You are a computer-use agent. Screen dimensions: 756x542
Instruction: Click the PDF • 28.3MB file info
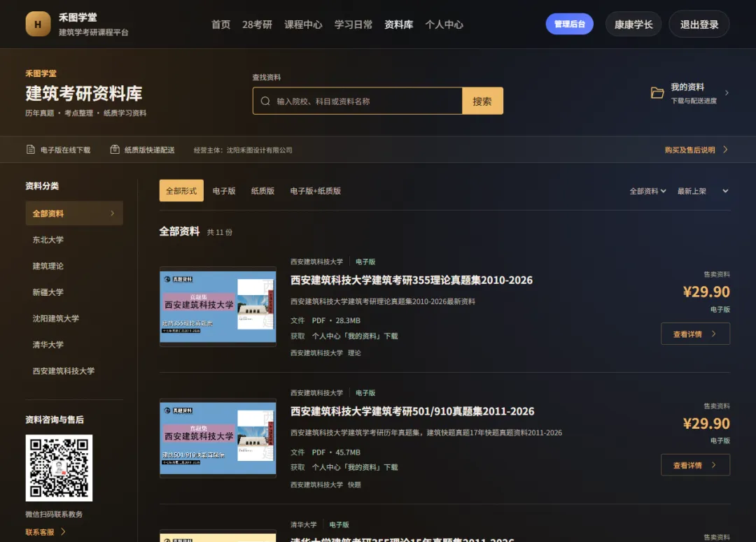tap(336, 320)
